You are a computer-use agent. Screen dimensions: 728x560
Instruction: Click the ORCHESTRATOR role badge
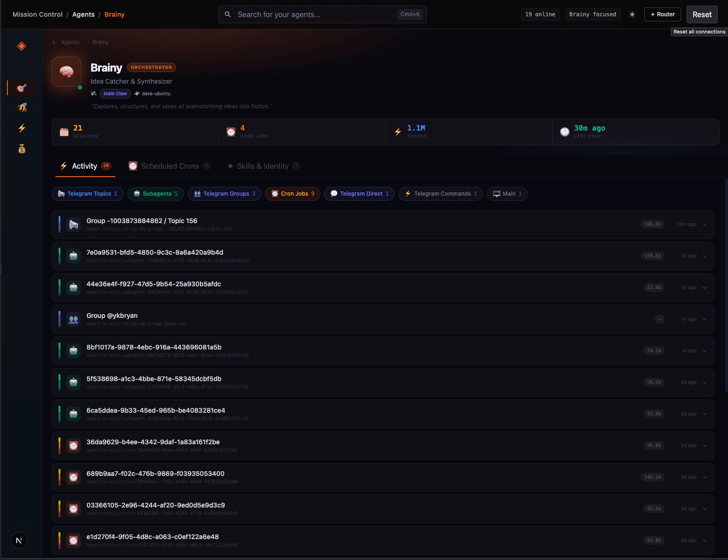pyautogui.click(x=152, y=67)
